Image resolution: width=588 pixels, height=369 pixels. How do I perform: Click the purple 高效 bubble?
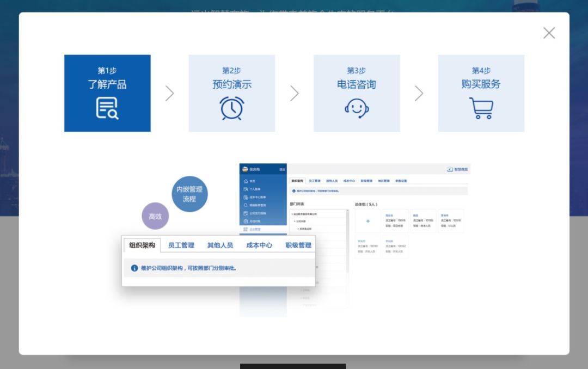(155, 216)
